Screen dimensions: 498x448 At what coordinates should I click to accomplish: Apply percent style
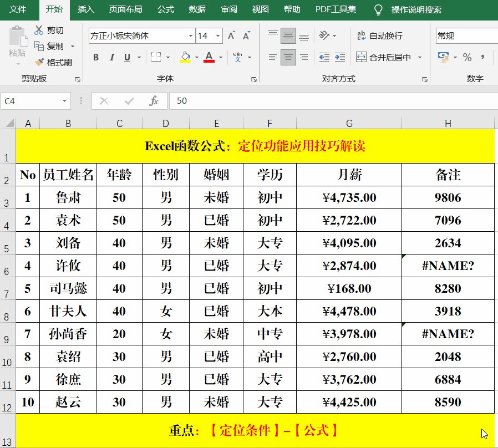467,57
